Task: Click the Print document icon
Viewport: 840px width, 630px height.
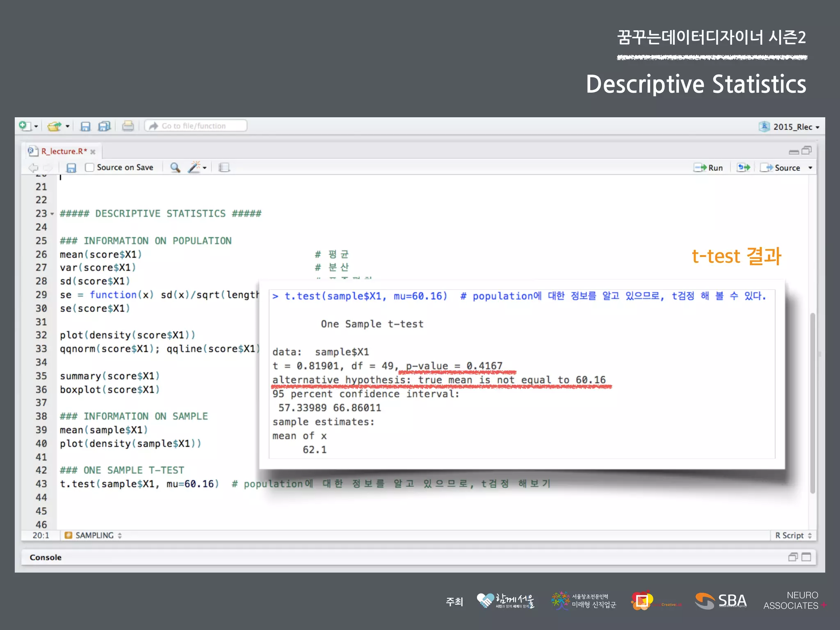Action: [x=128, y=126]
